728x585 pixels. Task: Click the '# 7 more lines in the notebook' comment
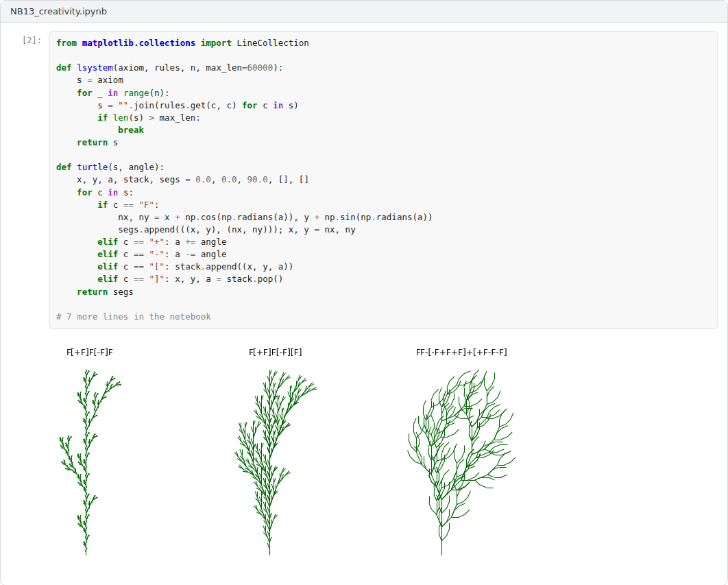point(134,316)
